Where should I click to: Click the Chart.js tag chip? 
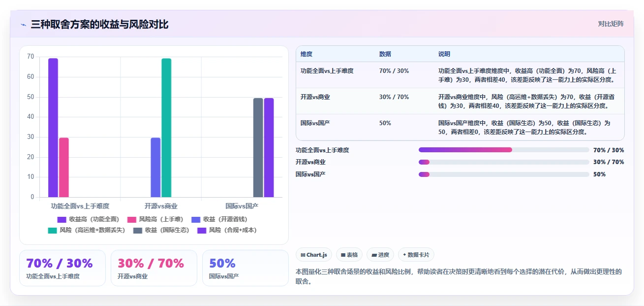point(314,255)
